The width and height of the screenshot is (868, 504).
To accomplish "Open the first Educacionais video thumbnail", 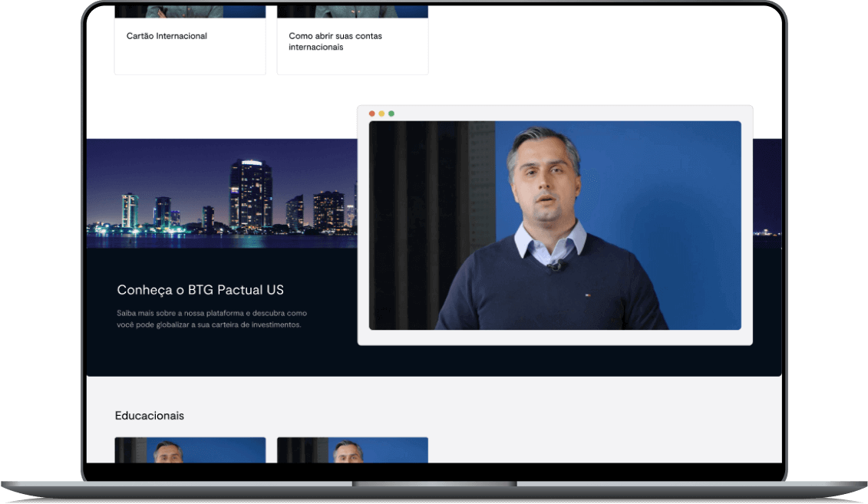I will [190, 450].
